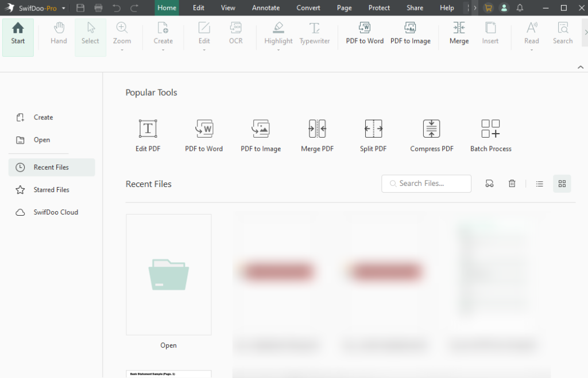Launch PDF to Image from Popular Tools
The height and width of the screenshot is (378, 588).
coord(261,135)
